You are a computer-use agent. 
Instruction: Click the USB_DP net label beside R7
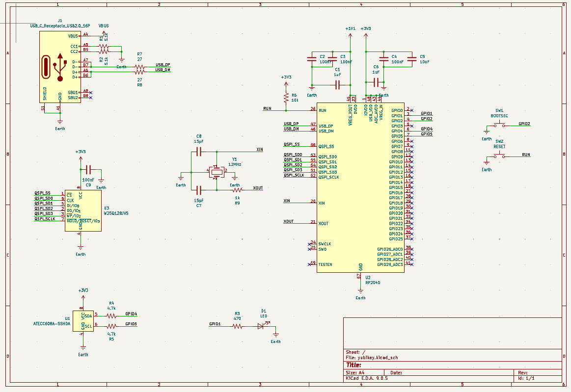coord(163,65)
